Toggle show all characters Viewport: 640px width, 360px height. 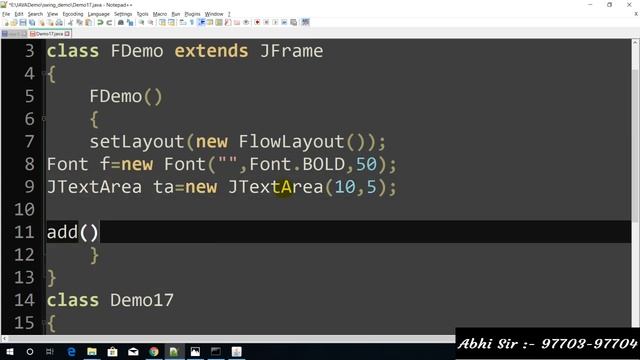(191, 22)
